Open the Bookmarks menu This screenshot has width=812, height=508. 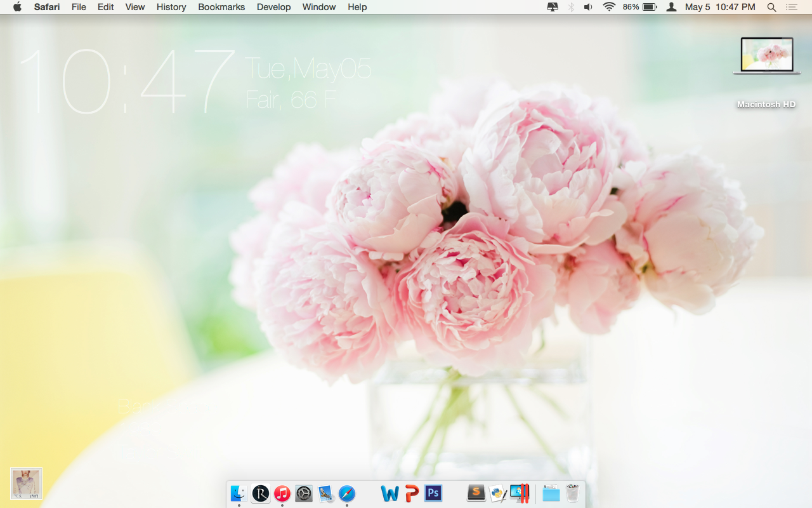tap(222, 7)
